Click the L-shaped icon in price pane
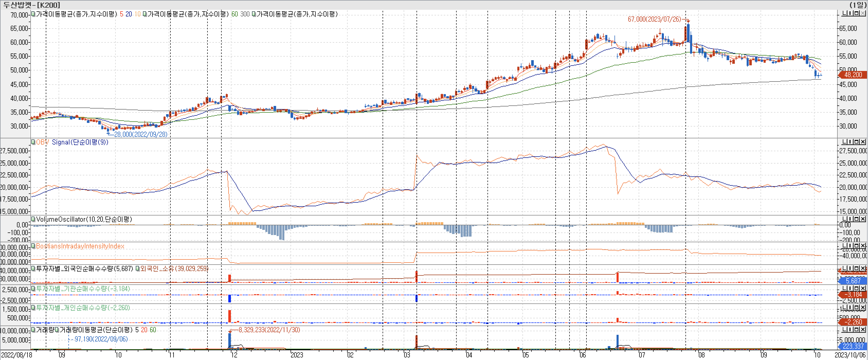The height and width of the screenshot is (360, 868). 844,13
